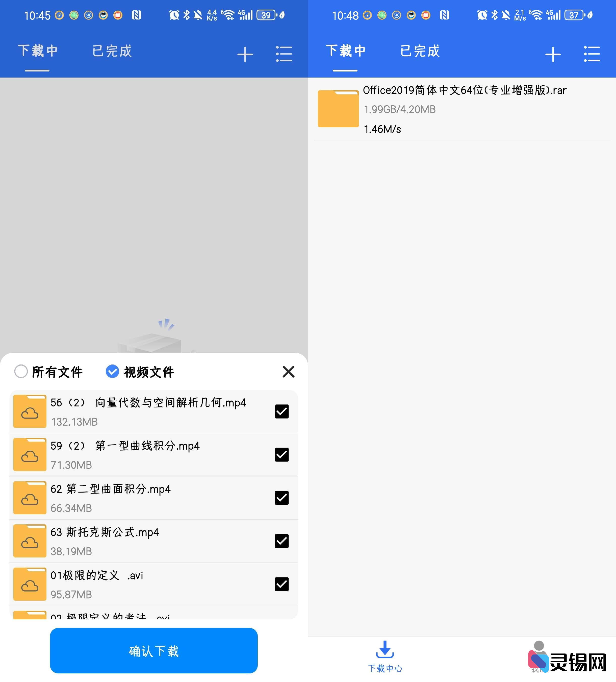The height and width of the screenshot is (682, 616).
Task: Tap the + icon on the right screen
Action: coord(553,54)
